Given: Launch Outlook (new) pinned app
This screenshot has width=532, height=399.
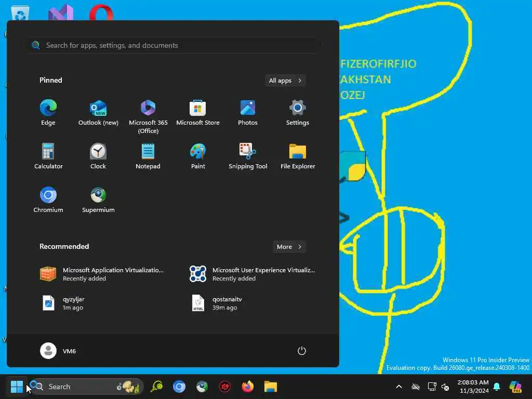Looking at the screenshot, I should pyautogui.click(x=98, y=113).
